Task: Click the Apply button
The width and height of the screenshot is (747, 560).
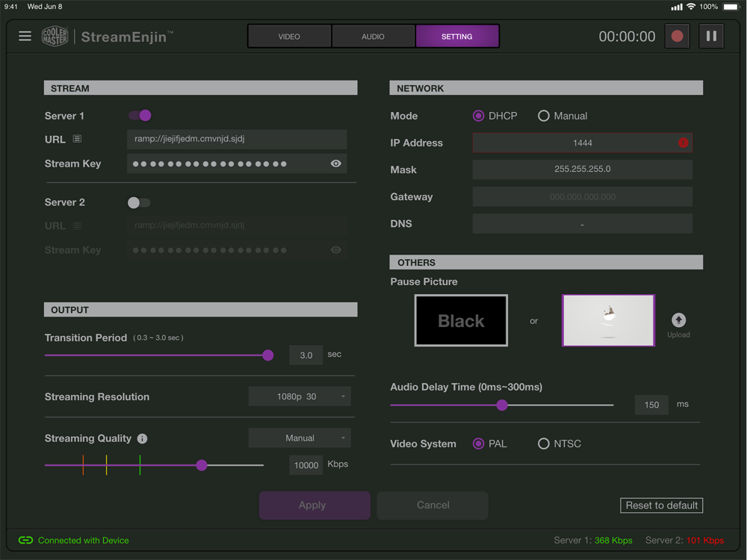Action: [314, 505]
